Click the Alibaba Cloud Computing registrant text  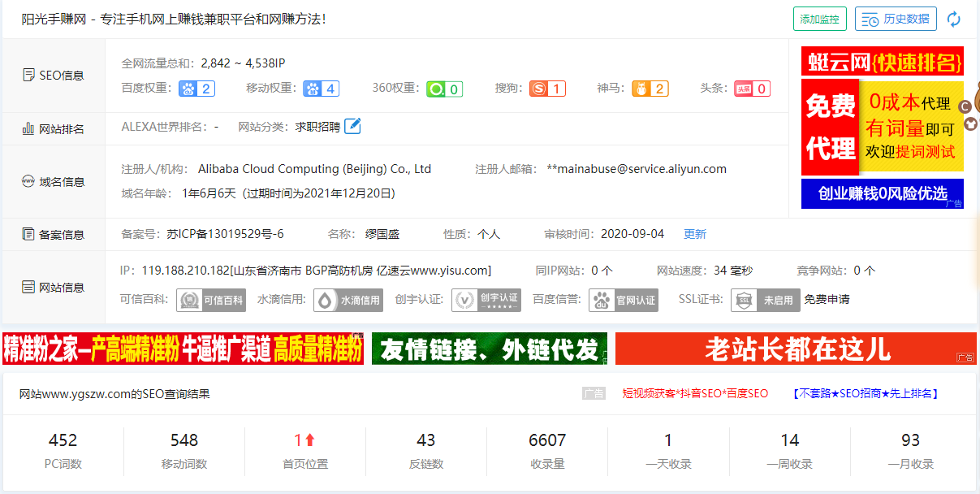point(314,169)
